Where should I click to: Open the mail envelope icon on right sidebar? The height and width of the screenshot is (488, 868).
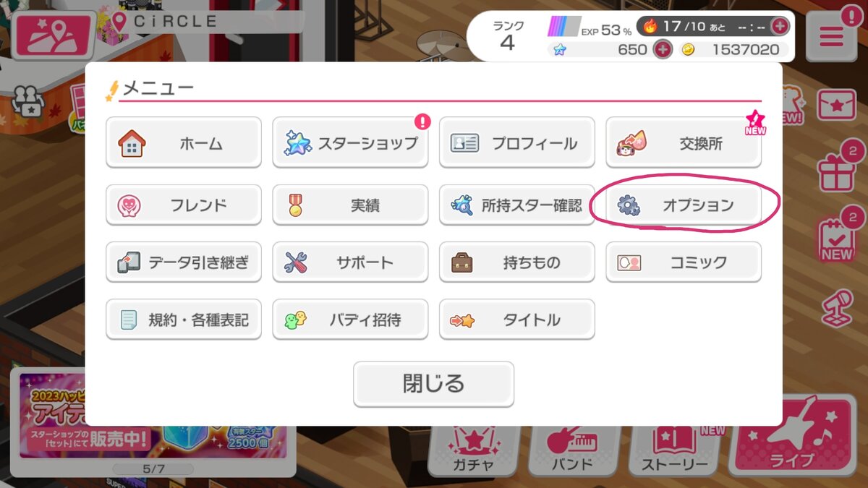(x=837, y=106)
